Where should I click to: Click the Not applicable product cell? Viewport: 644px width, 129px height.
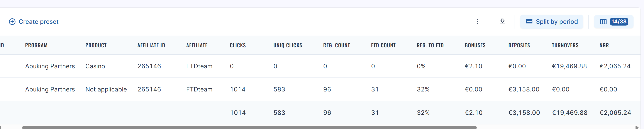pos(106,89)
